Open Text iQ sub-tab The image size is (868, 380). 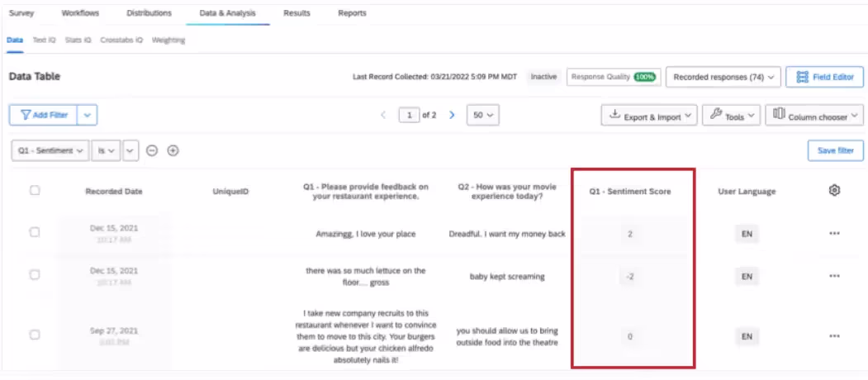45,40
